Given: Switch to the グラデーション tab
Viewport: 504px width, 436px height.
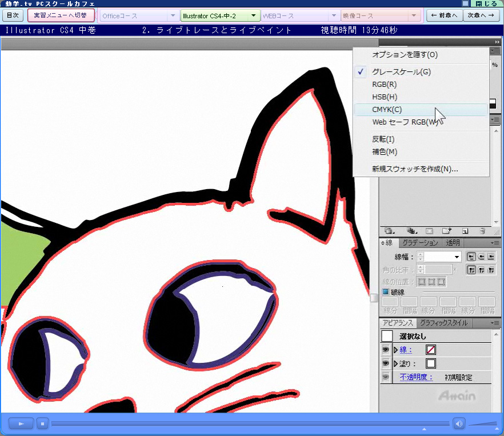Looking at the screenshot, I should [420, 243].
